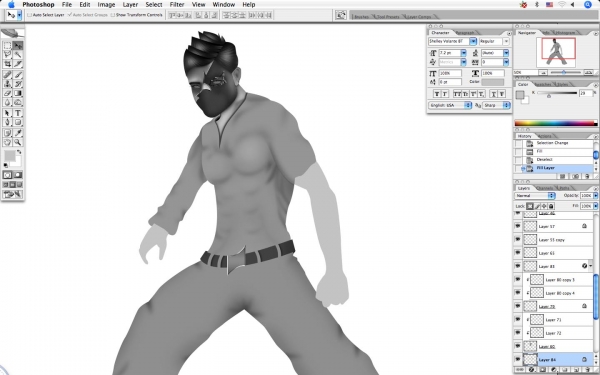Select the Move tool in the toolbox
600x375 pixels.
[18, 46]
